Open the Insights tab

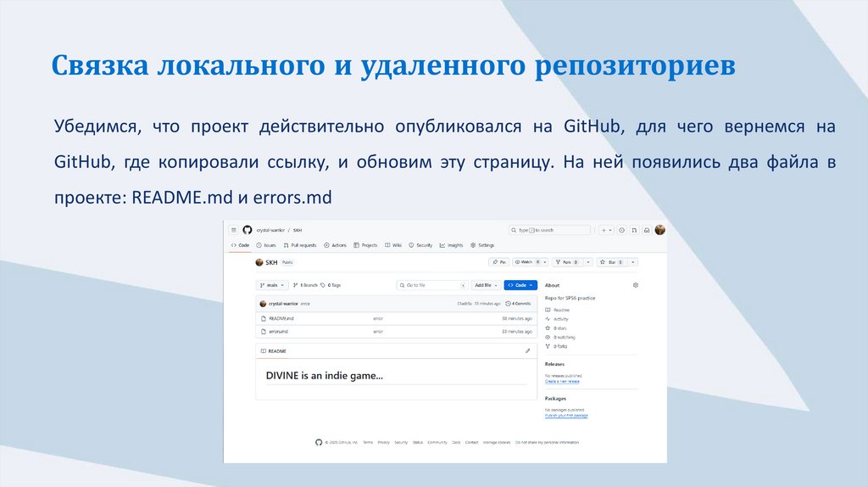tap(451, 245)
